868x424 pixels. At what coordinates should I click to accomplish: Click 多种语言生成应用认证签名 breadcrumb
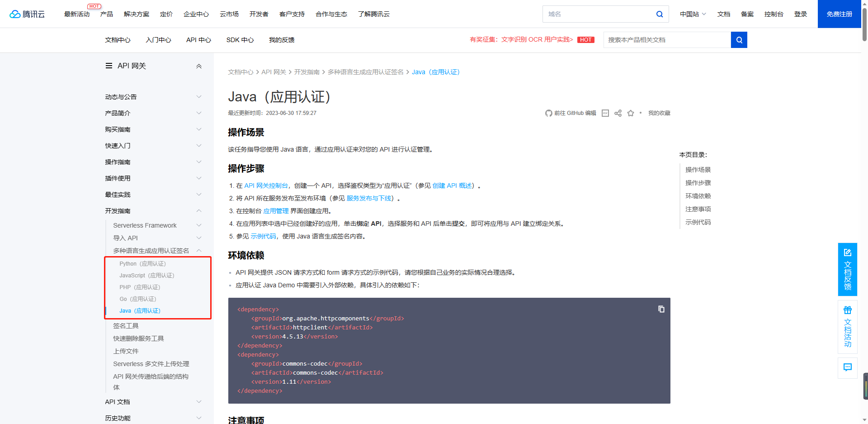click(365, 72)
